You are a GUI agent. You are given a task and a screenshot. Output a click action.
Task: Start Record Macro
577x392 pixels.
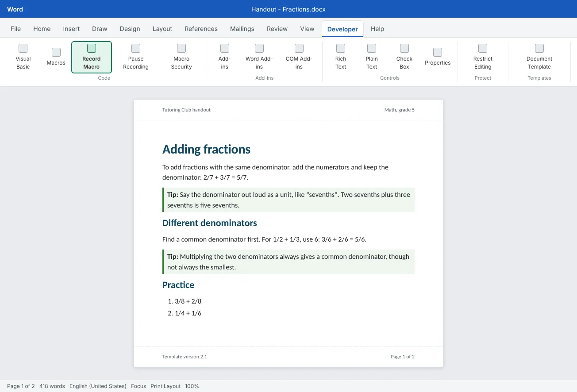tap(92, 57)
